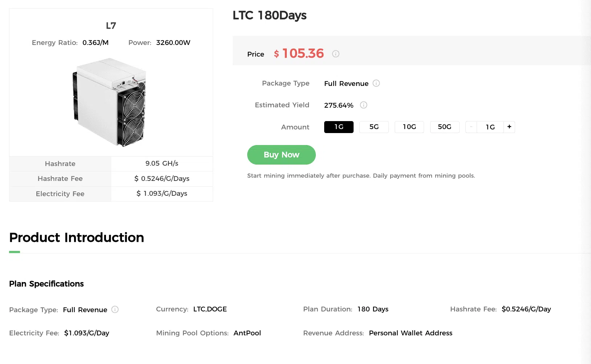Click the LTC 180Days plan heading
Screen dimensions: 591x364
point(269,16)
